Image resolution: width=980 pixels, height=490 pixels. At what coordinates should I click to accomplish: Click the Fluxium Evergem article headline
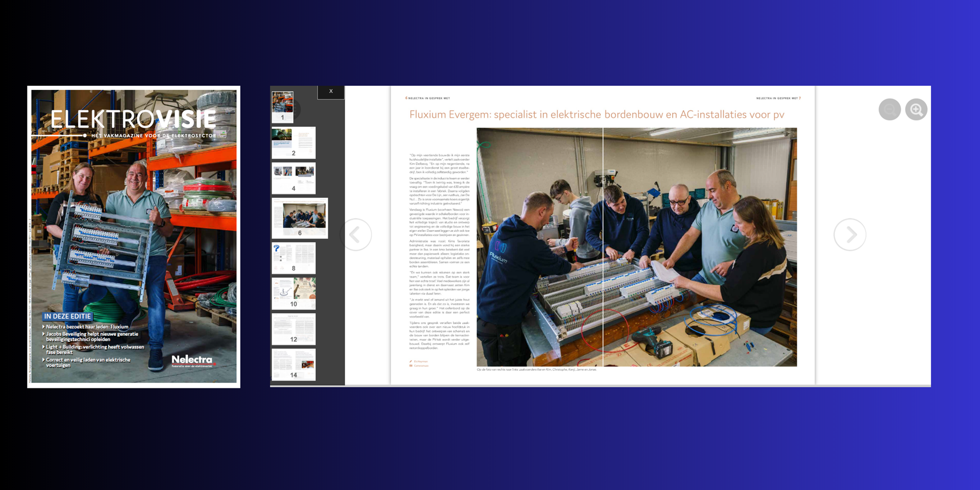tap(597, 114)
